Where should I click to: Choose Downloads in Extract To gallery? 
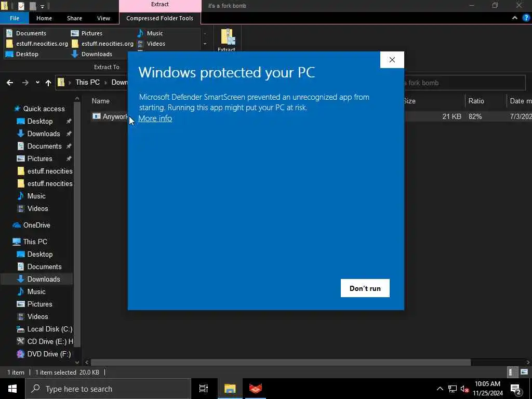pyautogui.click(x=91, y=54)
